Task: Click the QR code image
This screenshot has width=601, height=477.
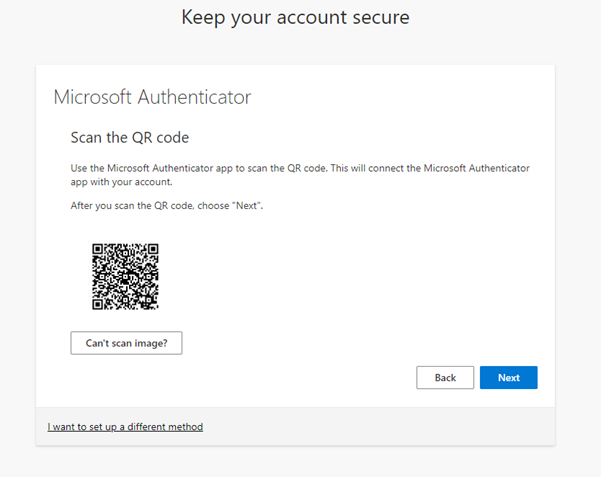Action: pos(125,276)
